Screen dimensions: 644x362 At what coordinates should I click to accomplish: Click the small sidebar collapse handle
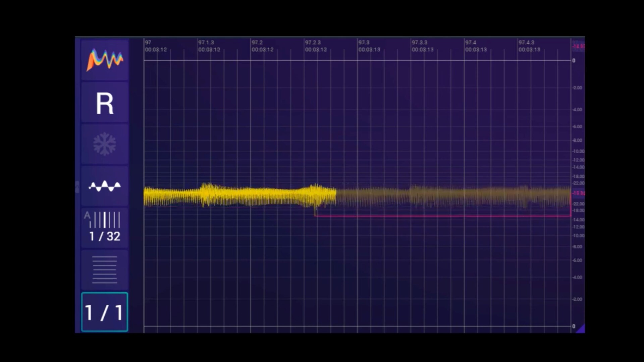coord(77,187)
